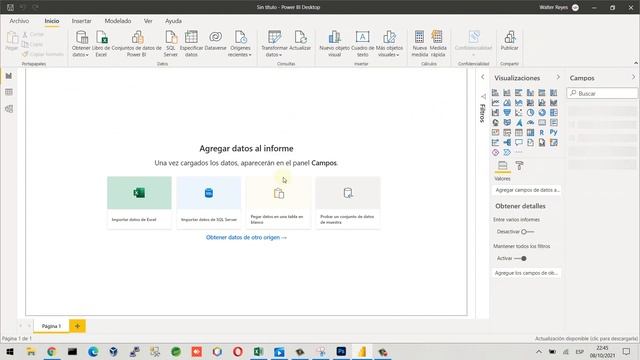Screen dimensions: 640x360
Task: Collapse the Campos pane
Action: [x=633, y=77]
